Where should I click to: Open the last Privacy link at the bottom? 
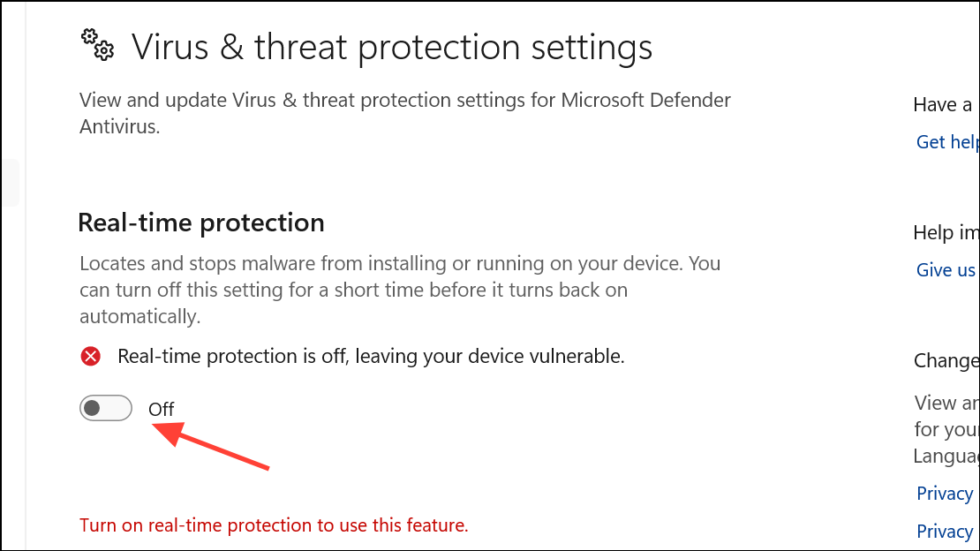(x=945, y=531)
